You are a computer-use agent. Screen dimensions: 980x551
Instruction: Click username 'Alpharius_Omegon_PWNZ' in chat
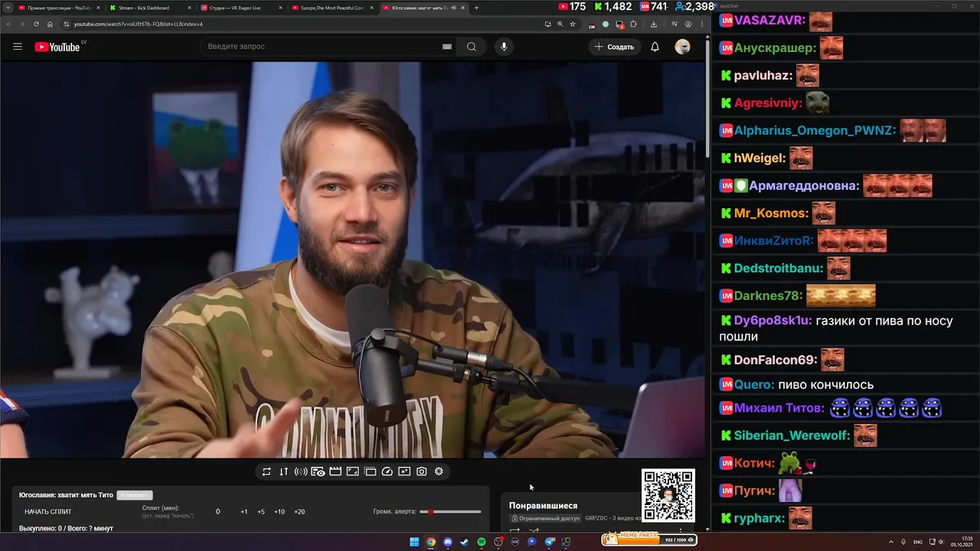[x=815, y=130]
